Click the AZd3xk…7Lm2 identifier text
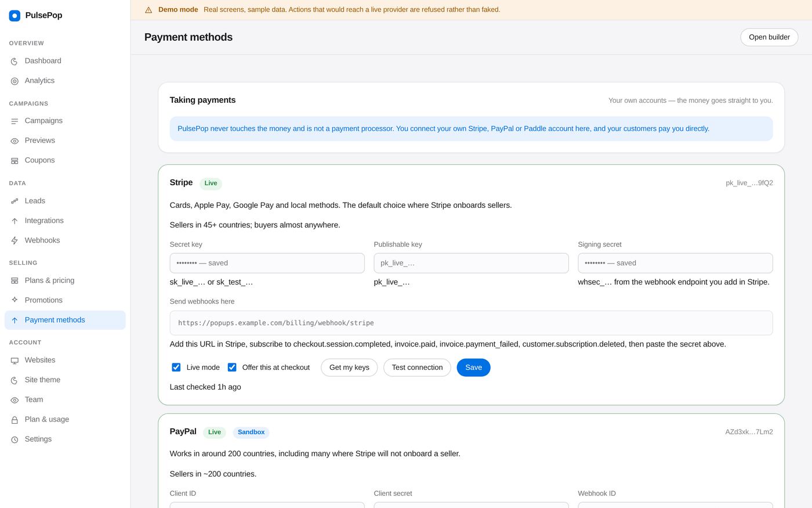The image size is (812, 508). coord(749,432)
